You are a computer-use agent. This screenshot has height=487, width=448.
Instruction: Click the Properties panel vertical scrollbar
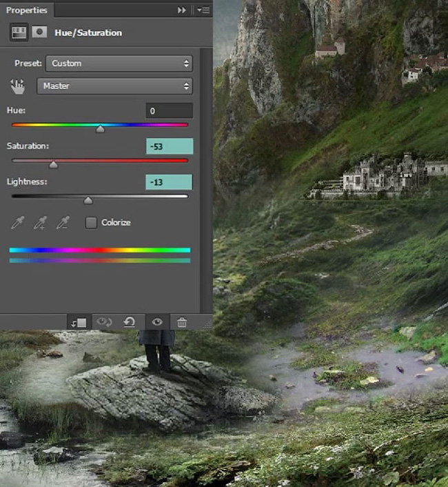205,180
